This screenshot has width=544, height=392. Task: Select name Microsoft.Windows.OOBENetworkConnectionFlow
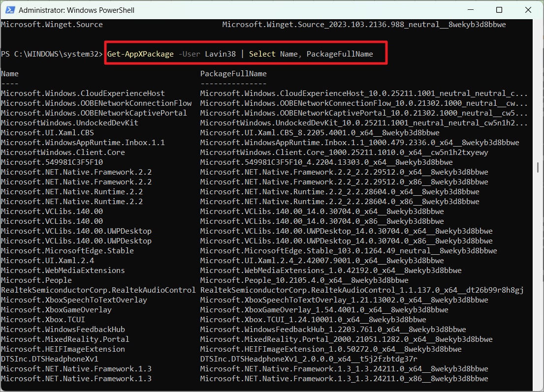[96, 103]
